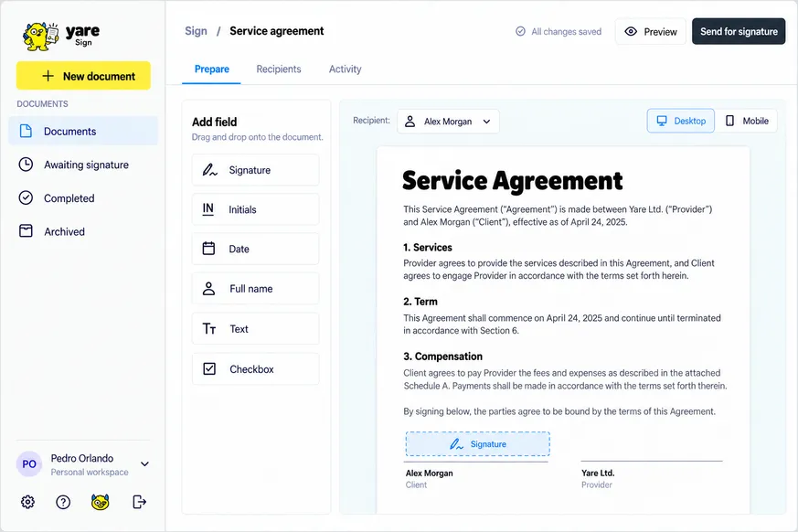Click the yellow mascot face icon
The height and width of the screenshot is (532, 798).
point(101,502)
